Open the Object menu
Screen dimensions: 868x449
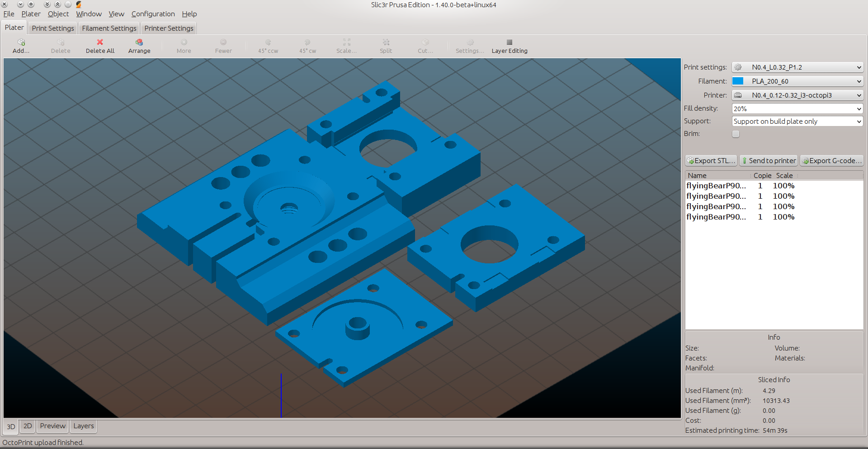pos(58,14)
